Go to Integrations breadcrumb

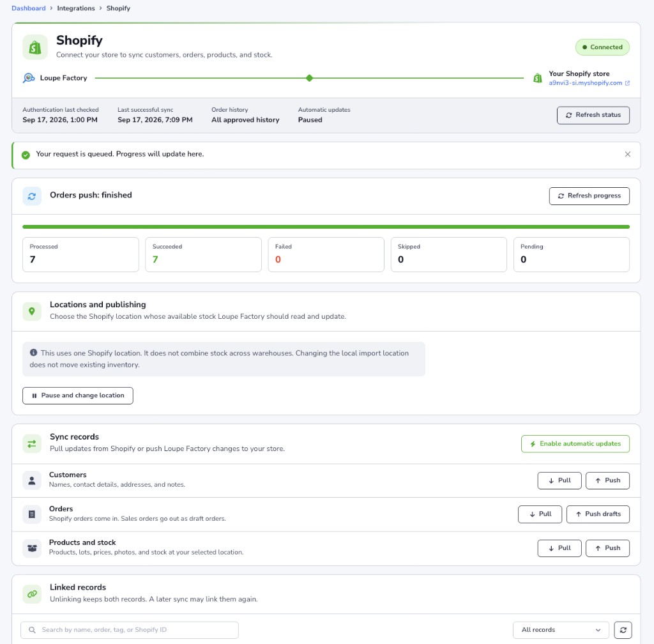(x=76, y=8)
